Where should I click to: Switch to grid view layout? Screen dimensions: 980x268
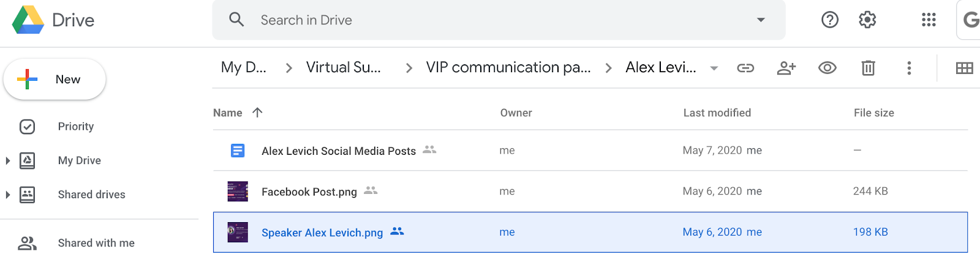pos(964,68)
